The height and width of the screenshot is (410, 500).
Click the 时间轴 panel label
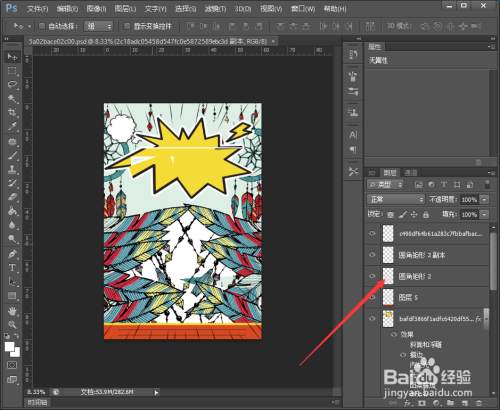click(x=37, y=402)
